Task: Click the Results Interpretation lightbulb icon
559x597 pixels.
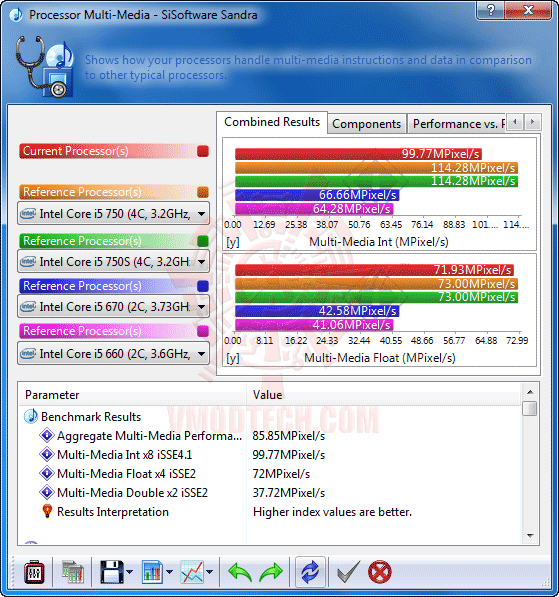Action: pos(47,511)
